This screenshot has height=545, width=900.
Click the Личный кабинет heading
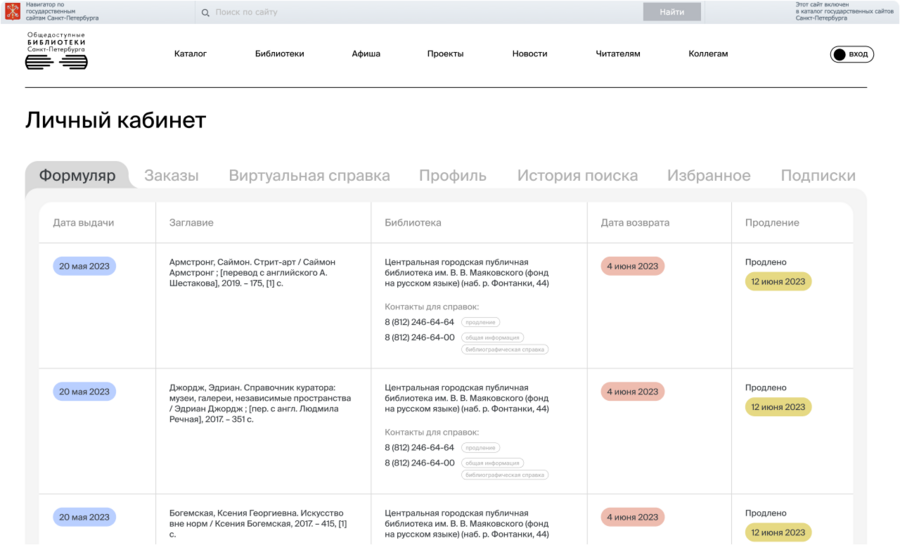[115, 120]
